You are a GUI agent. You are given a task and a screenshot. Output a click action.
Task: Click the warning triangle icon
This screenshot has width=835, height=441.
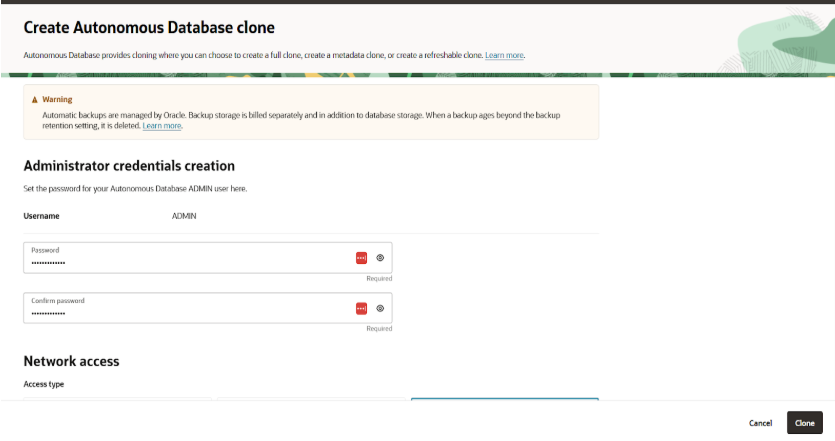[x=35, y=100]
